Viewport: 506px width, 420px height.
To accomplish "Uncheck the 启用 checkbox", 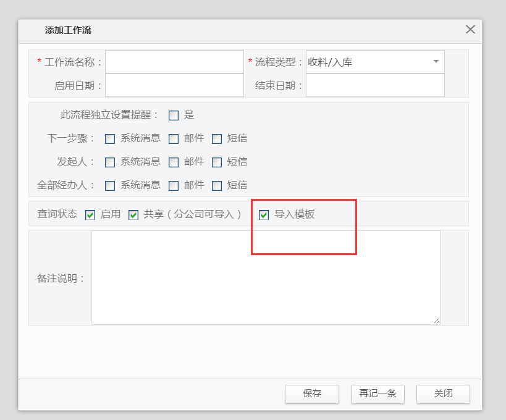I will click(90, 215).
